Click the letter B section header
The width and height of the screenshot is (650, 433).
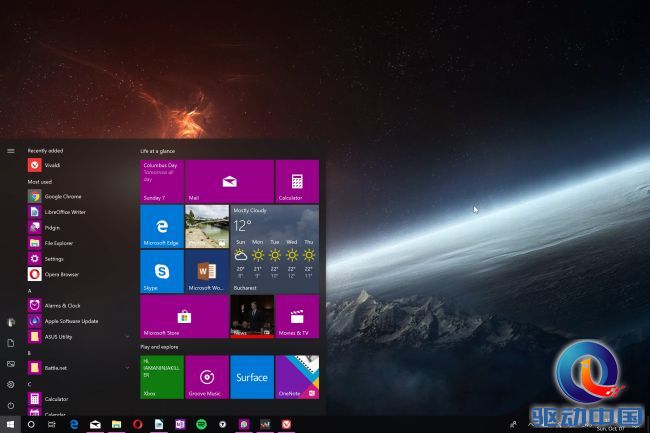point(29,353)
